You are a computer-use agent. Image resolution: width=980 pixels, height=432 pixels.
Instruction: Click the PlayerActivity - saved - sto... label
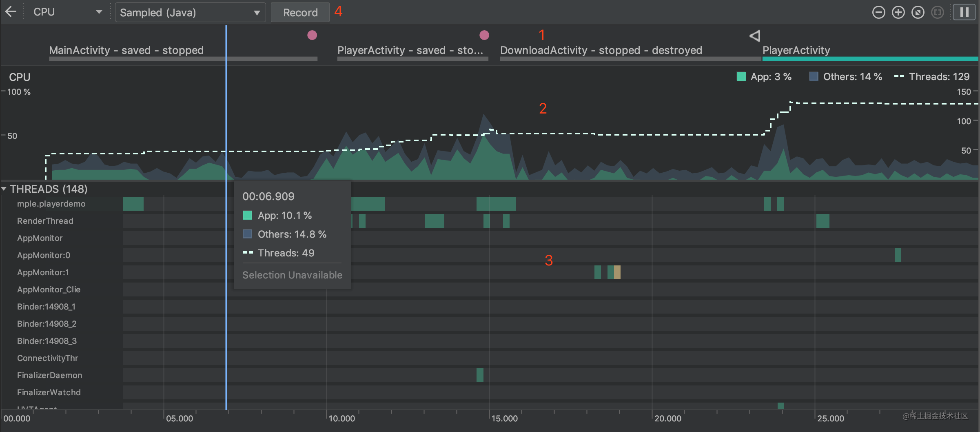(x=410, y=50)
